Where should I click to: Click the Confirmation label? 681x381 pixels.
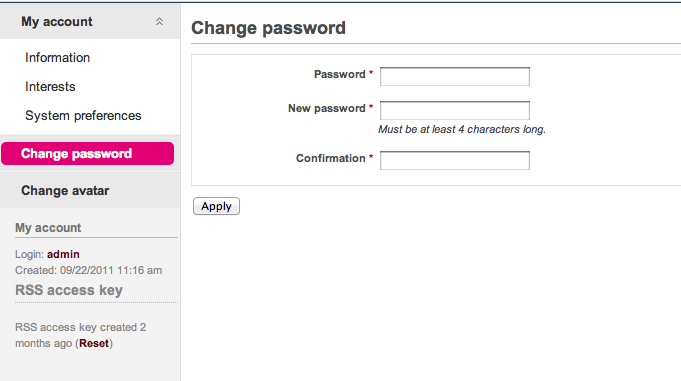(331, 158)
